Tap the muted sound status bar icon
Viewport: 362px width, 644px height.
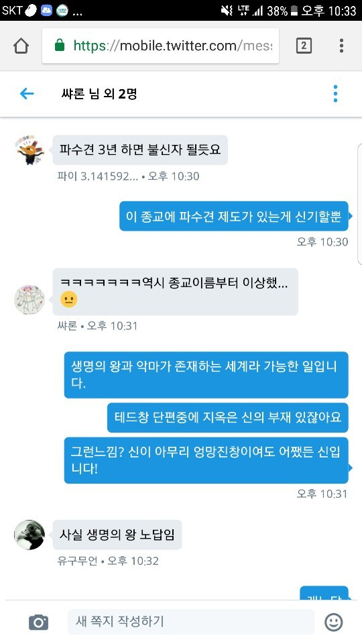pos(227,10)
